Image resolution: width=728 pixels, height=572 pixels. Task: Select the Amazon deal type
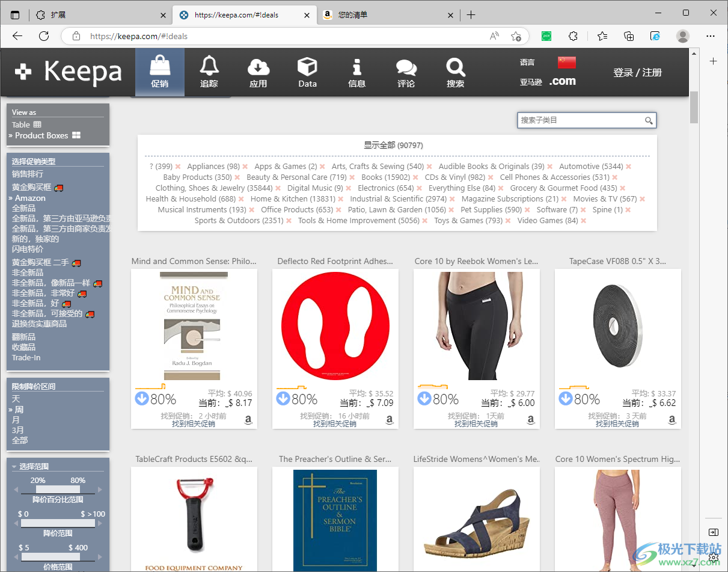(30, 198)
